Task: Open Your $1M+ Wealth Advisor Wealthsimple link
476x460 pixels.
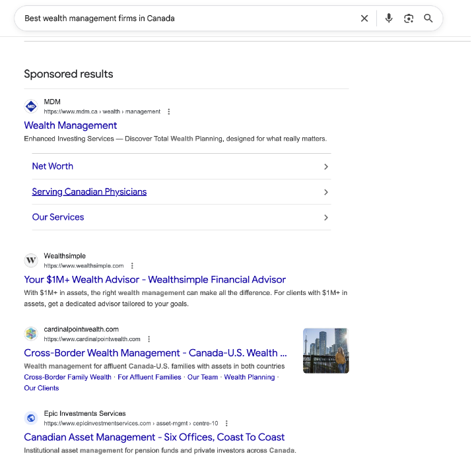Action: (x=155, y=279)
